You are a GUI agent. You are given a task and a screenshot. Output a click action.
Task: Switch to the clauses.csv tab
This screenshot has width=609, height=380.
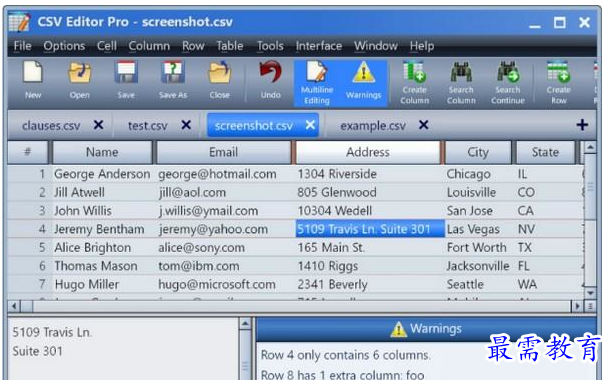point(51,126)
